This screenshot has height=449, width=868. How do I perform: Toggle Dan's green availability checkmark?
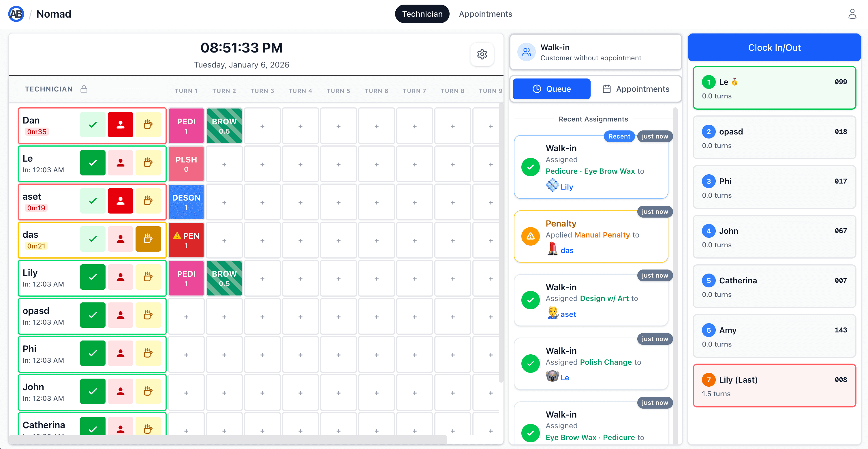pos(92,125)
